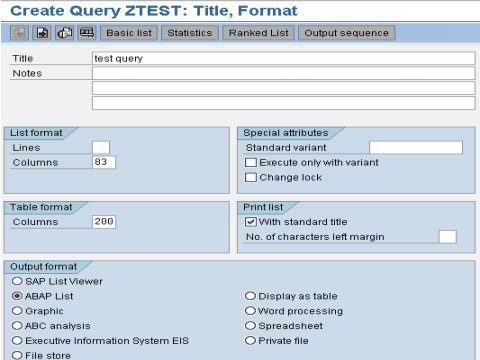Click the first Notes input line
The width and height of the screenshot is (480, 360).
point(284,73)
